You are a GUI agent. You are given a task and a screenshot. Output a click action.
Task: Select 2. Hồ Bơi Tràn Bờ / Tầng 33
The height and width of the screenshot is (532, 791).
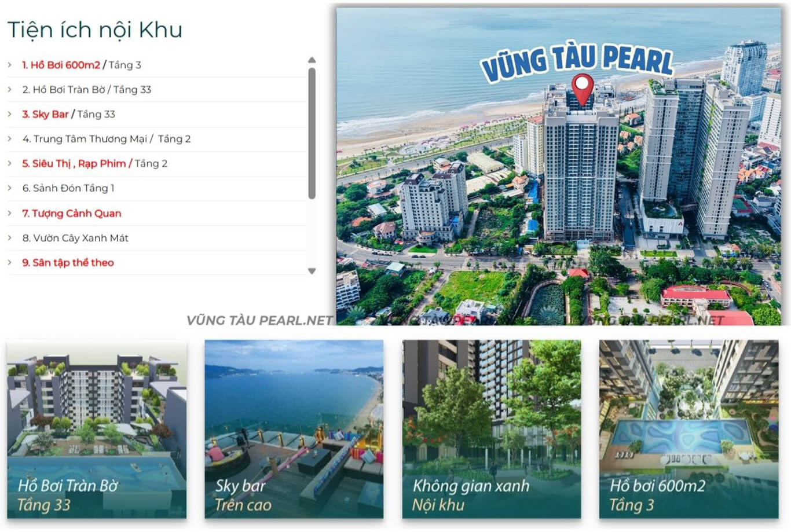[87, 90]
